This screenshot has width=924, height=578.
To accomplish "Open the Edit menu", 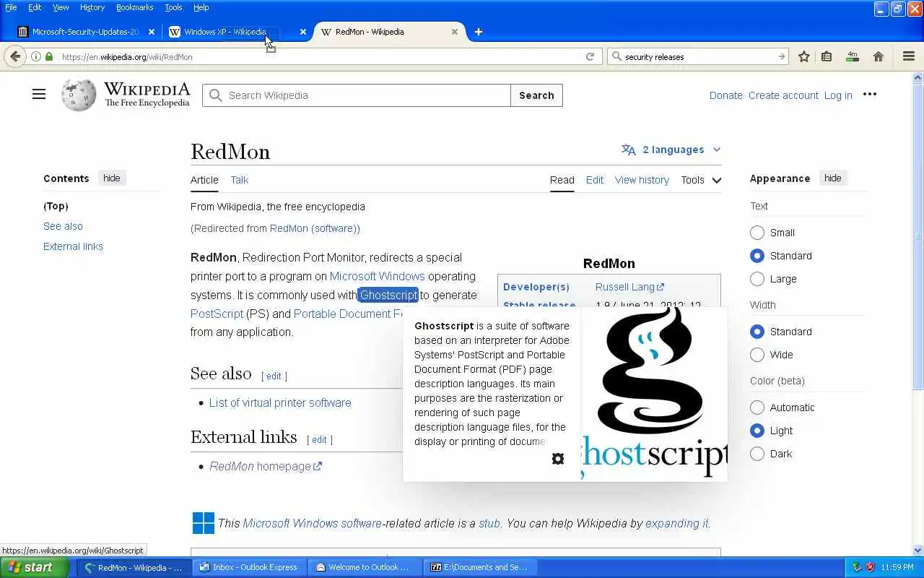I will click(35, 7).
